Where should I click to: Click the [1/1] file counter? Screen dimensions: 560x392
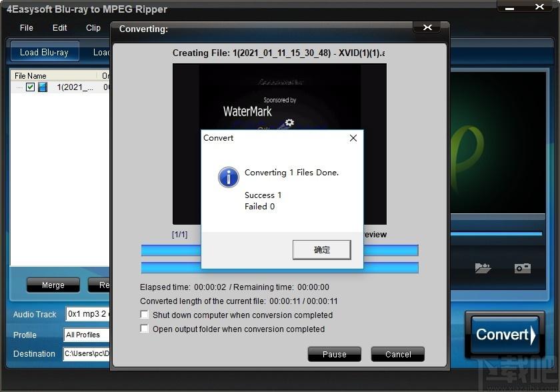(x=179, y=235)
